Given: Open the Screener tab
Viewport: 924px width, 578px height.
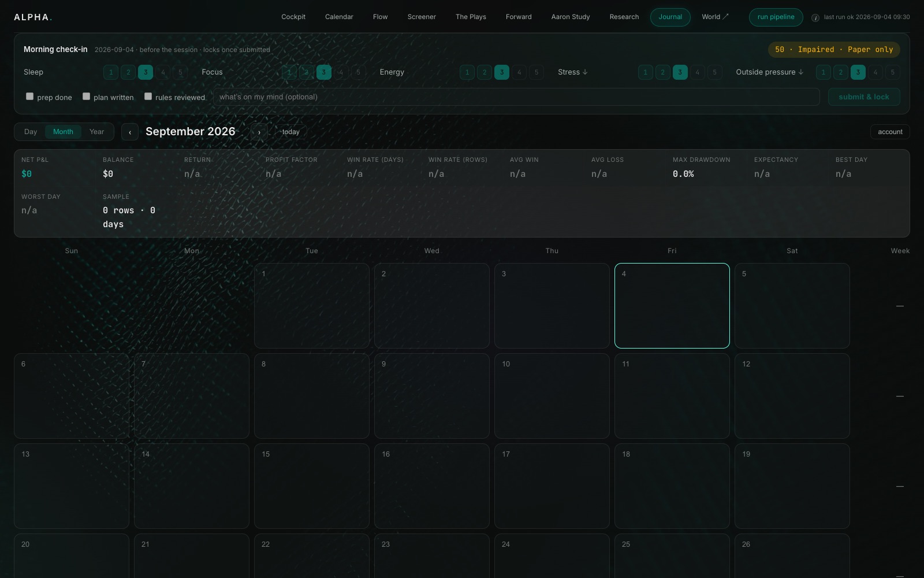Looking at the screenshot, I should pyautogui.click(x=422, y=17).
